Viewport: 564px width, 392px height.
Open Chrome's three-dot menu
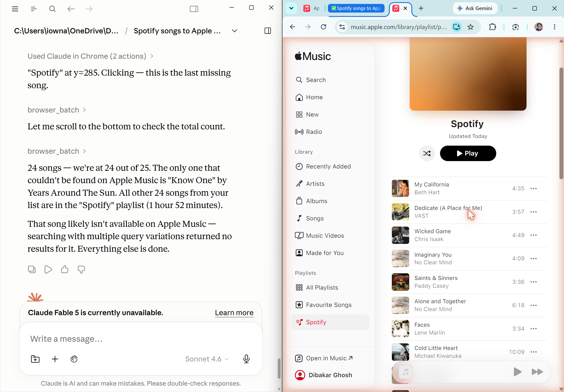point(554,27)
